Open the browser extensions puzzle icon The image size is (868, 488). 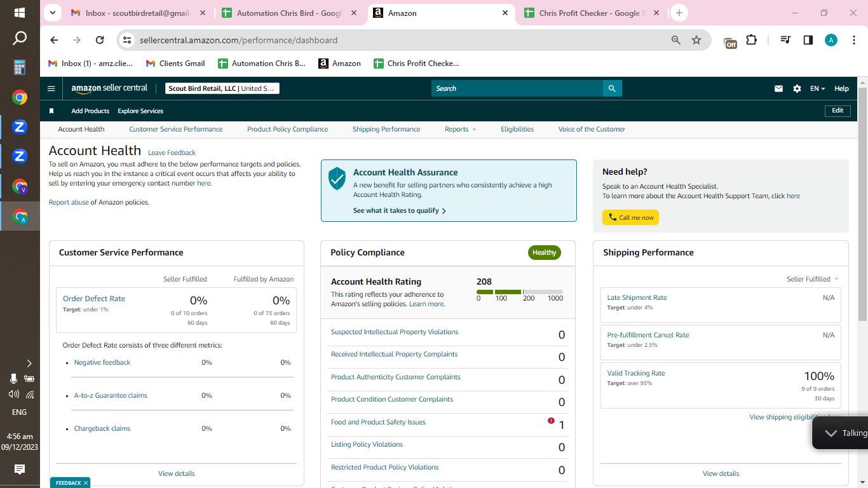tap(752, 40)
